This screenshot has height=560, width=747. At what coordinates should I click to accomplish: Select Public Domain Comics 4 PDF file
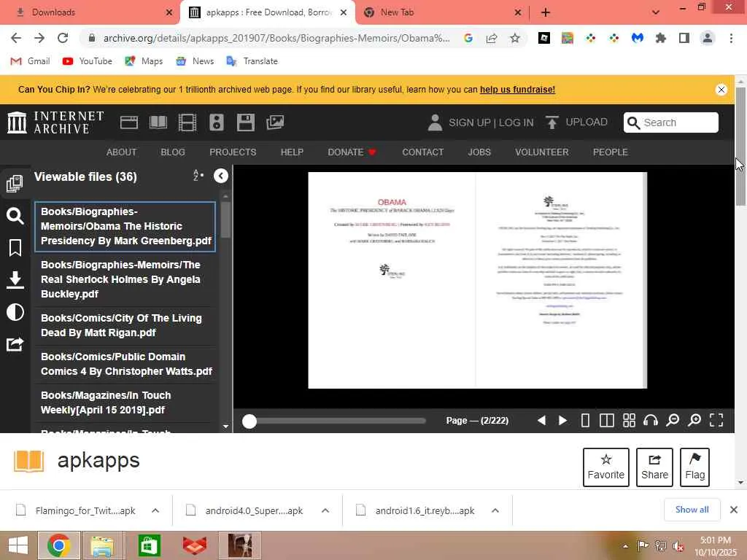point(125,365)
